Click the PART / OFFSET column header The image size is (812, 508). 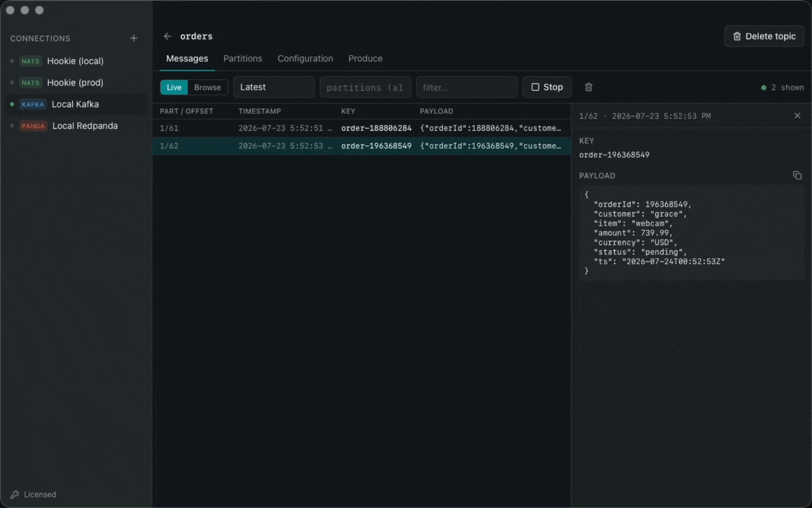187,111
